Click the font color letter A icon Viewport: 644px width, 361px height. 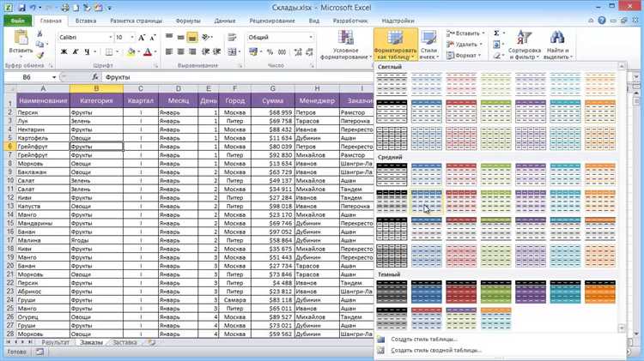[148, 52]
